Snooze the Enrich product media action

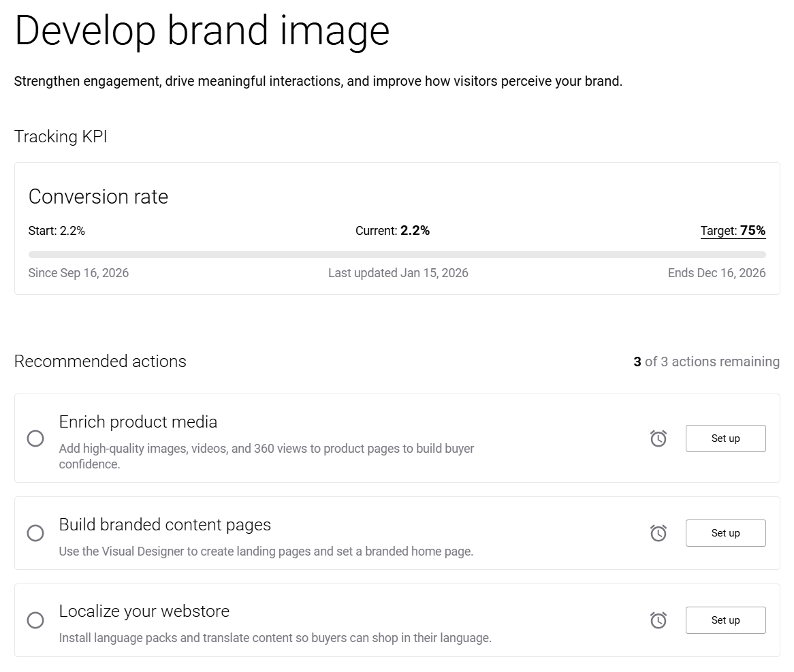pyautogui.click(x=658, y=438)
